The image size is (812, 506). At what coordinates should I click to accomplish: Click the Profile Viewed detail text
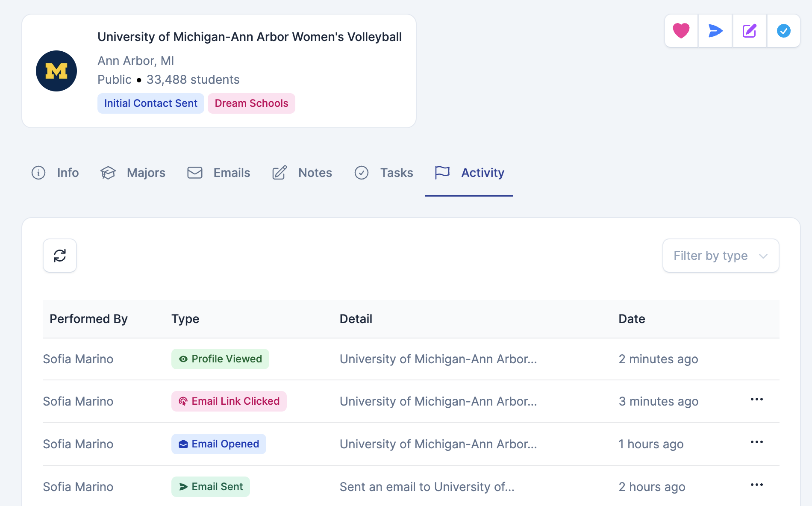tap(438, 359)
